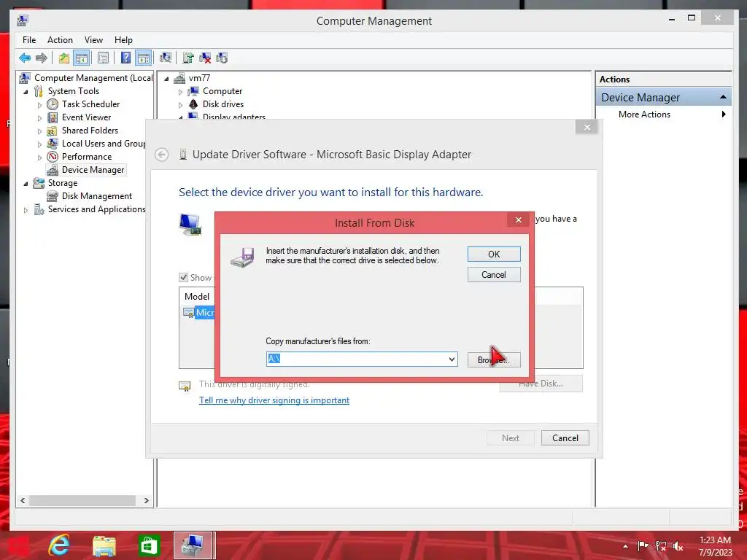Collapse the Storage tree node

coord(26,183)
